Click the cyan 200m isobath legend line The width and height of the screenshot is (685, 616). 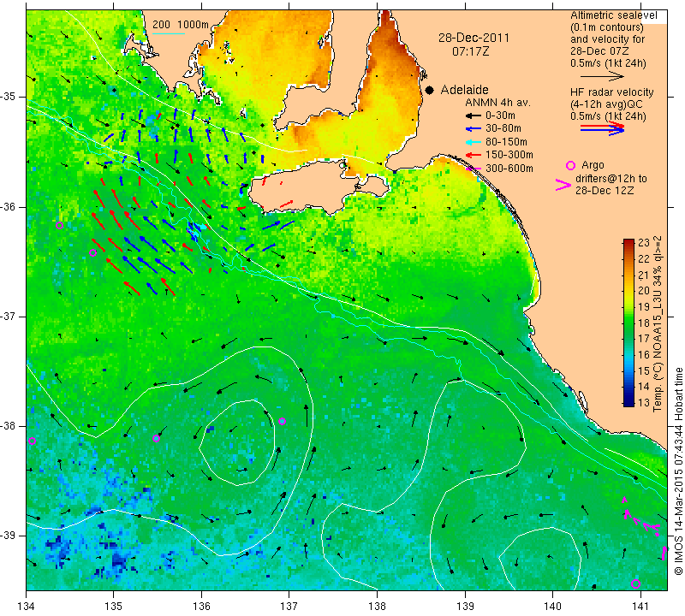point(169,33)
